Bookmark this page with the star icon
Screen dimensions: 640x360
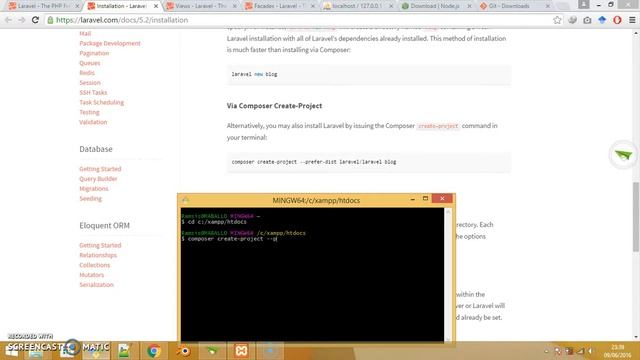[557, 20]
